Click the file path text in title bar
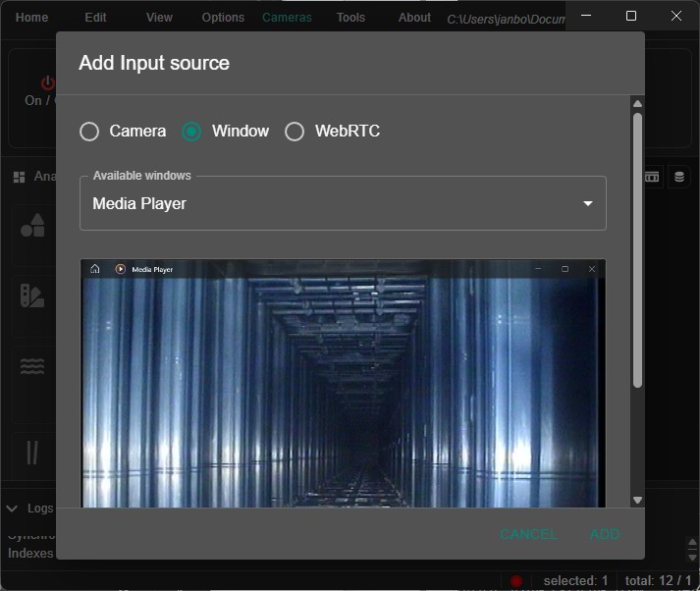This screenshot has width=700, height=591. 506,20
